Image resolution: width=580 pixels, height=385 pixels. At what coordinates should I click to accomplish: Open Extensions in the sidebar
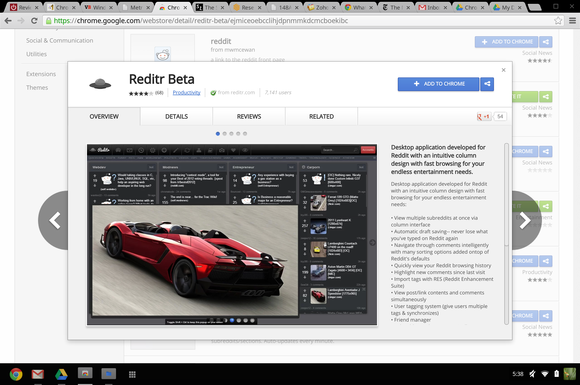[41, 74]
